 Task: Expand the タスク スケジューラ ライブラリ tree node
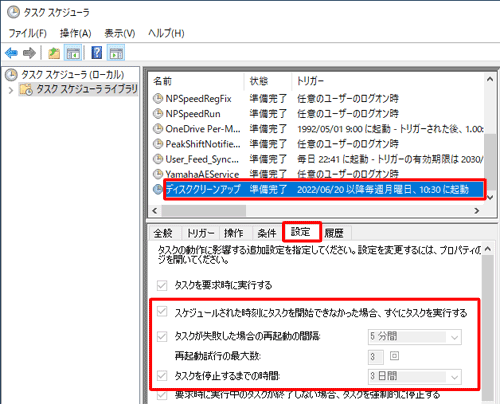click(x=11, y=90)
